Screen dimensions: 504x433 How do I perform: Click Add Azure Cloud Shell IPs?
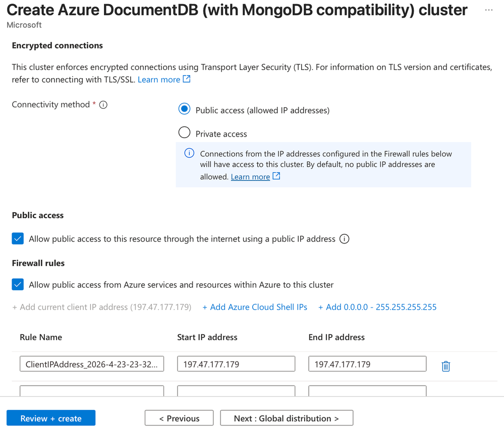(x=255, y=307)
